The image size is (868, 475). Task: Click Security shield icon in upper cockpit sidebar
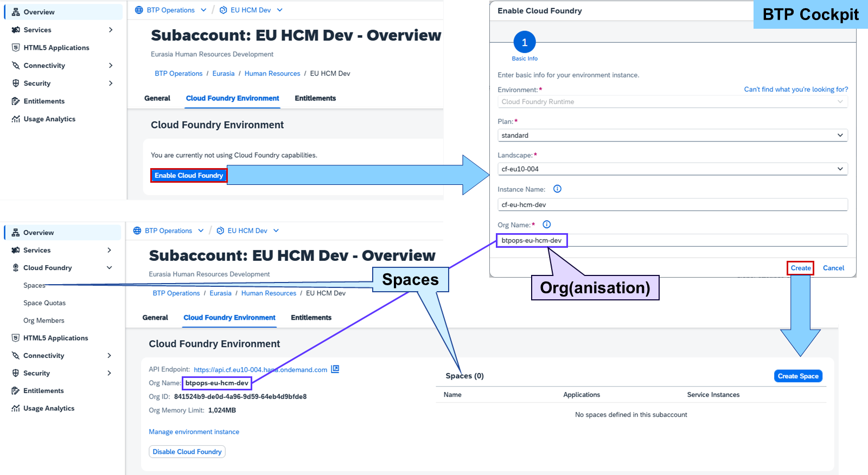[16, 84]
